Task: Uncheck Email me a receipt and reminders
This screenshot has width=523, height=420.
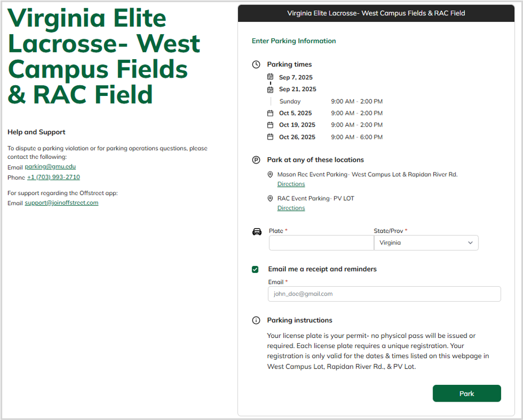Action: point(255,269)
